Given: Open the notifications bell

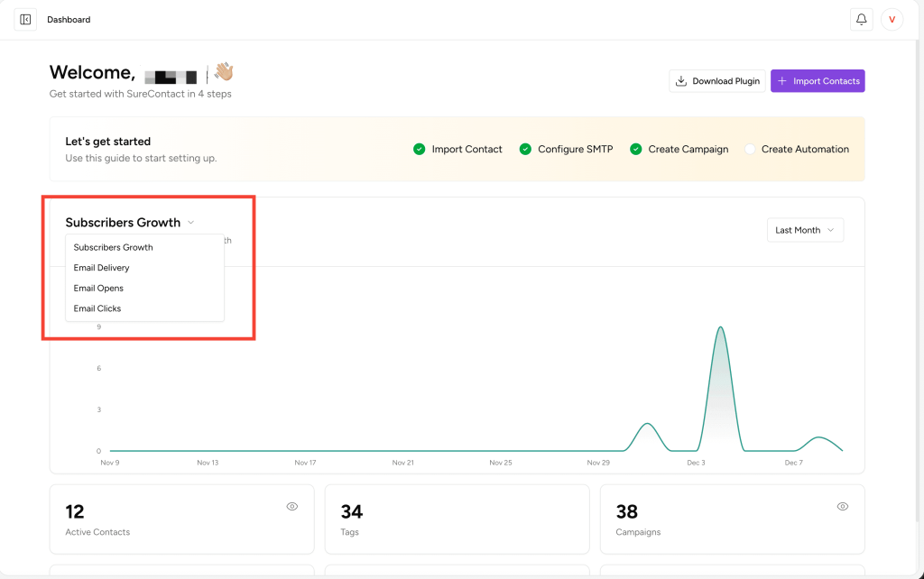Looking at the screenshot, I should [x=861, y=19].
